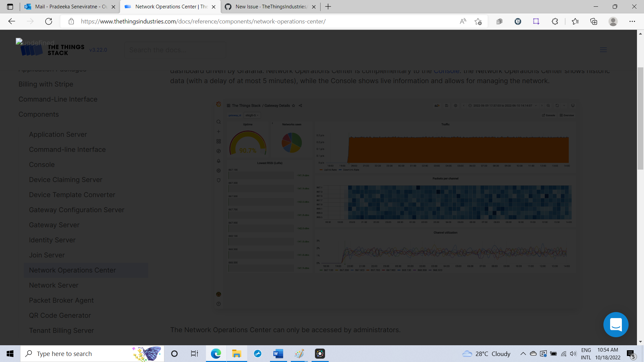Click the Search the docs field
644x362 pixels.
(x=175, y=50)
